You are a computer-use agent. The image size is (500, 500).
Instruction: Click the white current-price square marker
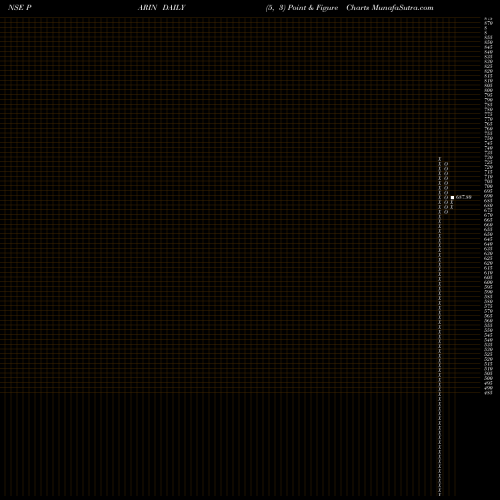point(452,197)
